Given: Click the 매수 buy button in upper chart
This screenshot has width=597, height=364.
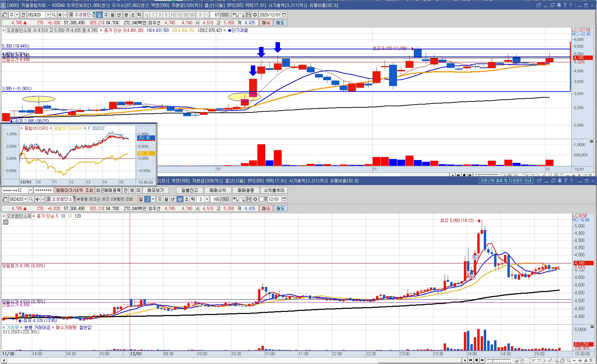Looking at the screenshot, I should (x=266, y=23).
